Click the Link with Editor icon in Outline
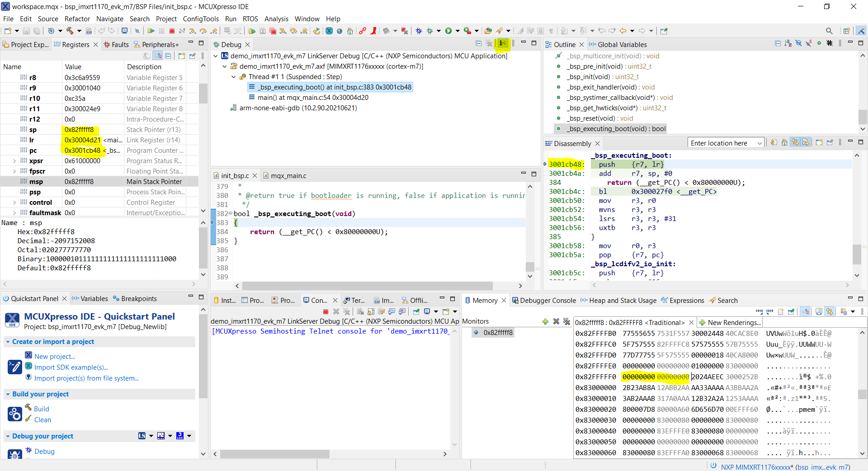The height and width of the screenshot is (471, 868). (820, 43)
